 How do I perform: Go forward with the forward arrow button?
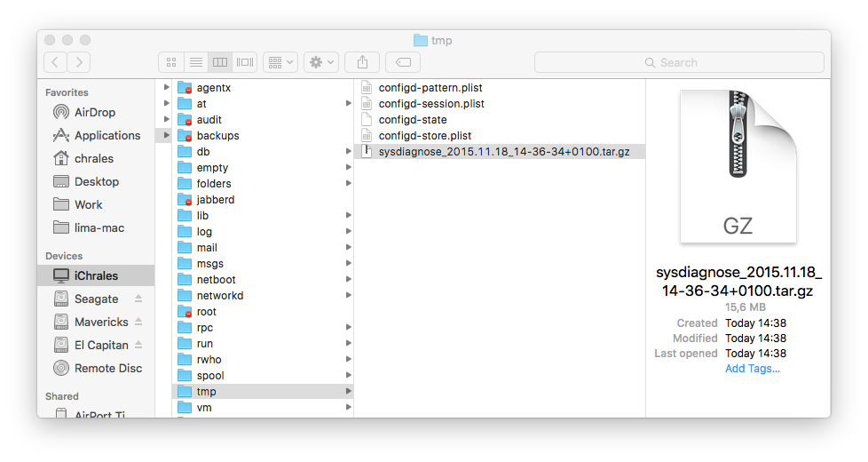[x=79, y=62]
